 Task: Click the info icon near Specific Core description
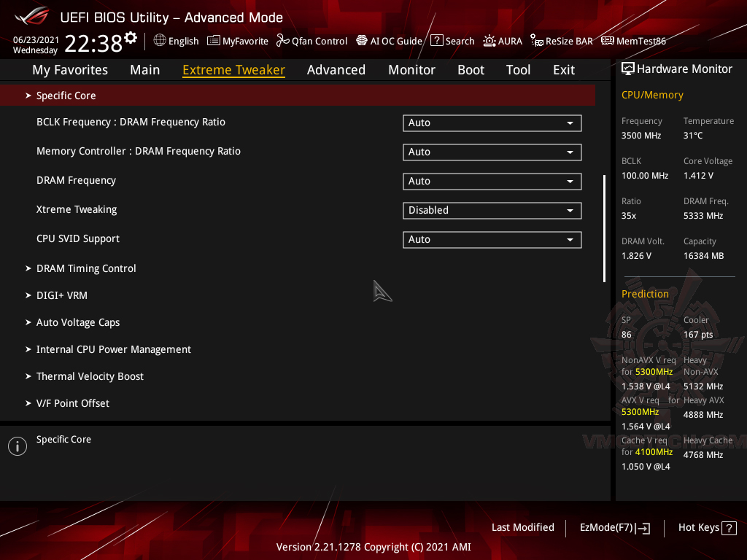17,446
